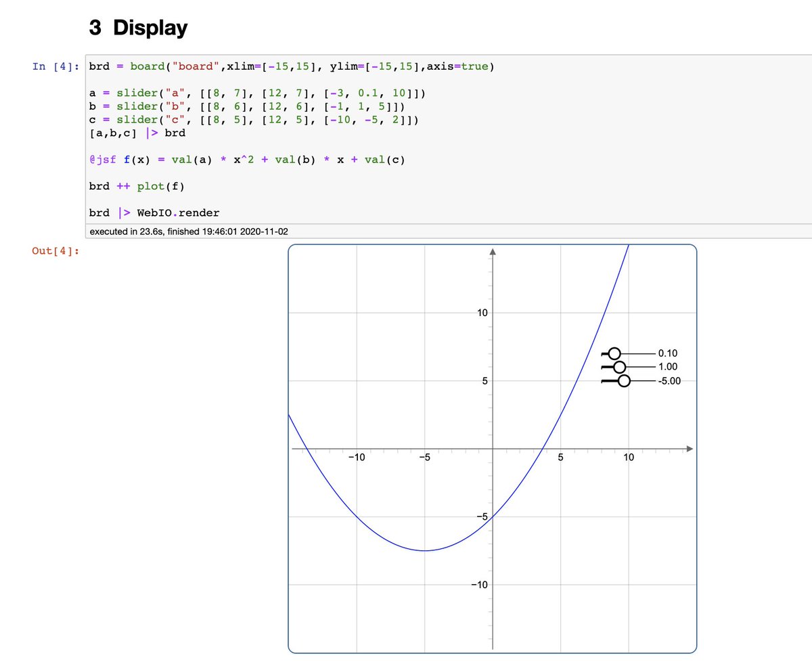Click the -5.00 slider value label
This screenshot has height=664, width=812.
[x=669, y=380]
